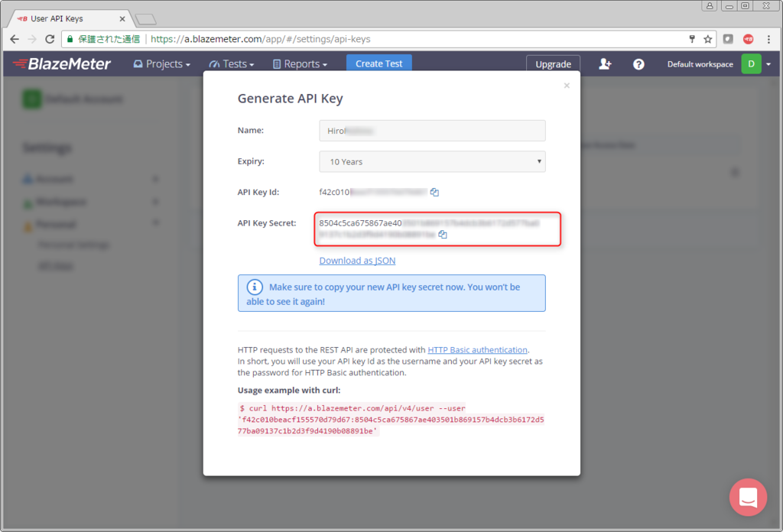The height and width of the screenshot is (532, 783).
Task: Close the Generate API Key dialog
Action: [x=567, y=86]
